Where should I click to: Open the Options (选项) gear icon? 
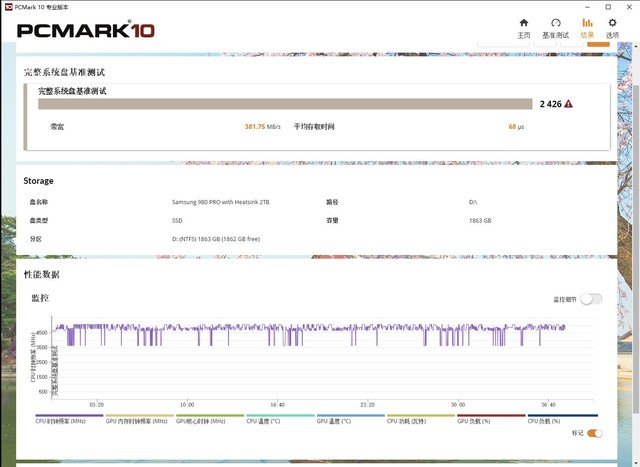coord(612,23)
